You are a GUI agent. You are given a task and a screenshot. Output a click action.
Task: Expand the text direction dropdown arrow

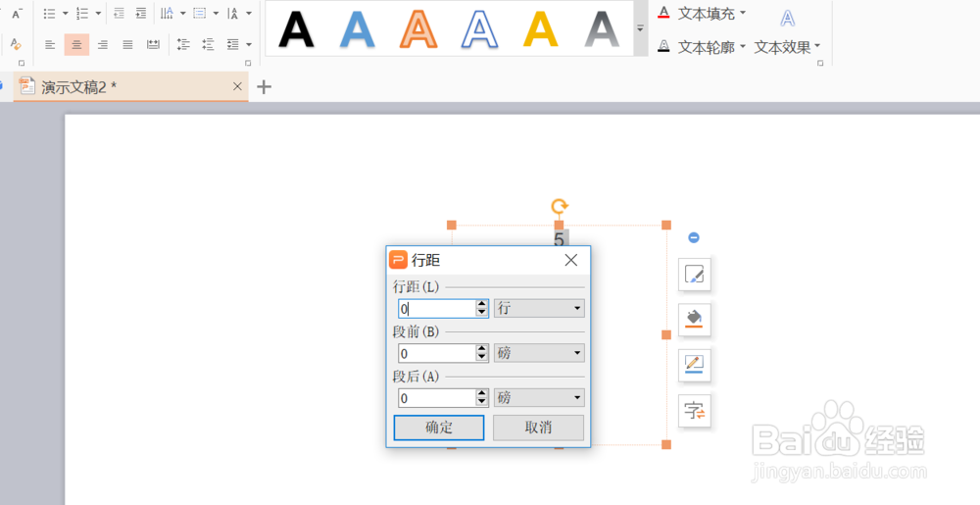tap(183, 13)
